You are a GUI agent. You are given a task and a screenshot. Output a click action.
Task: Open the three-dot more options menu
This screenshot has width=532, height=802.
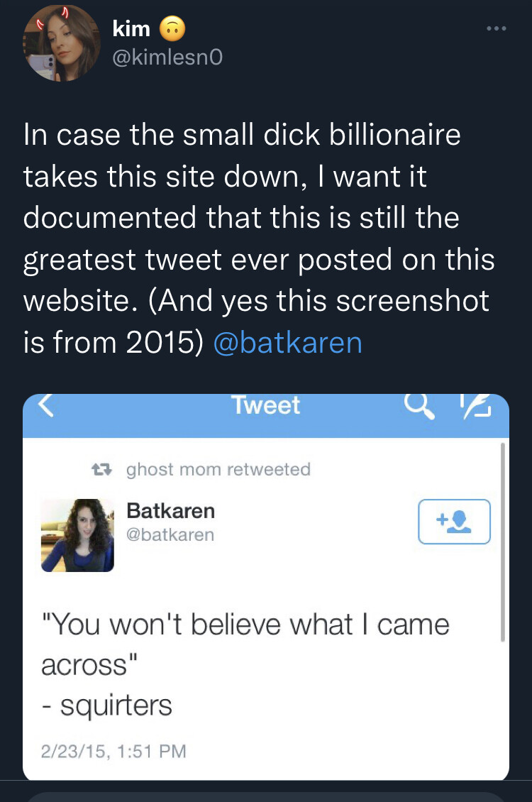coord(497,28)
